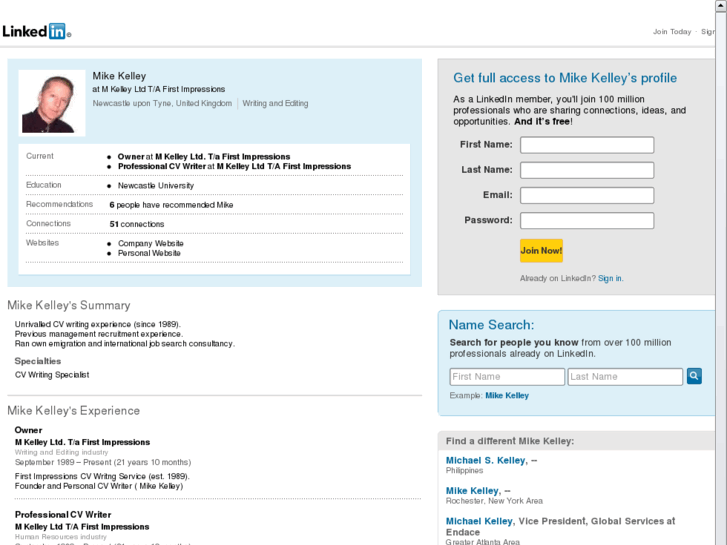The width and height of the screenshot is (727, 545).
Task: Click the Mike Kelley's Summary heading
Action: pos(69,305)
